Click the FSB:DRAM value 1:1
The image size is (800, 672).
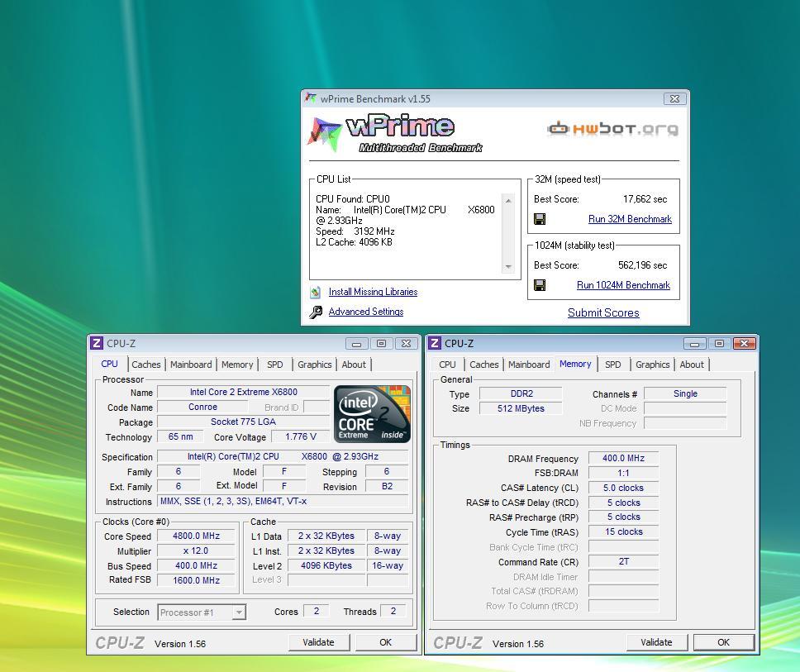click(x=623, y=473)
